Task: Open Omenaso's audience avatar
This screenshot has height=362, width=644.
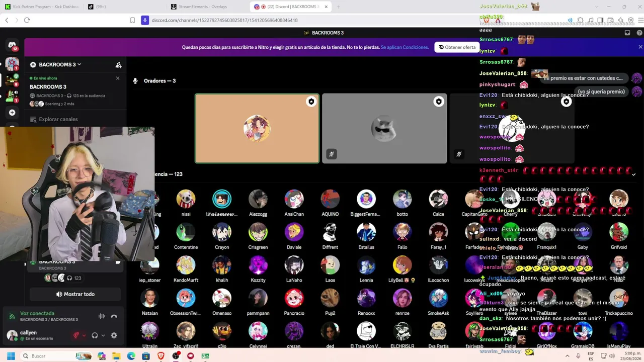Action: click(222, 298)
